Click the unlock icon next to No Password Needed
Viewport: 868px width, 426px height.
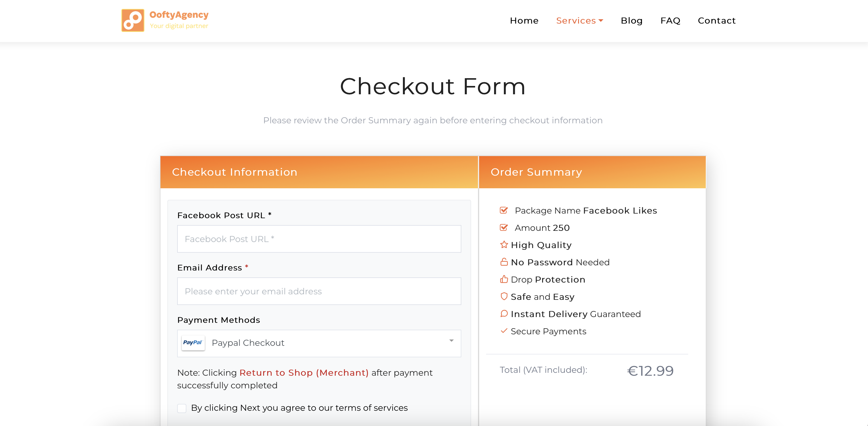(504, 262)
